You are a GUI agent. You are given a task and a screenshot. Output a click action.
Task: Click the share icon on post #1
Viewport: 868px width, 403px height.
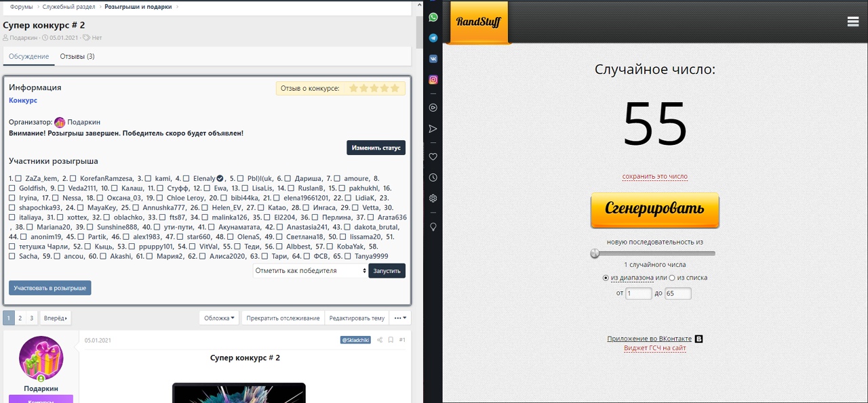(380, 340)
